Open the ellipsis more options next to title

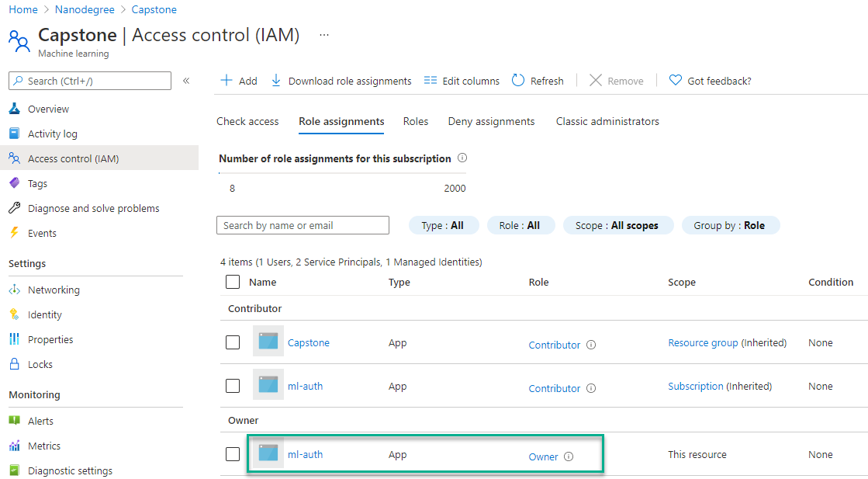click(x=324, y=35)
